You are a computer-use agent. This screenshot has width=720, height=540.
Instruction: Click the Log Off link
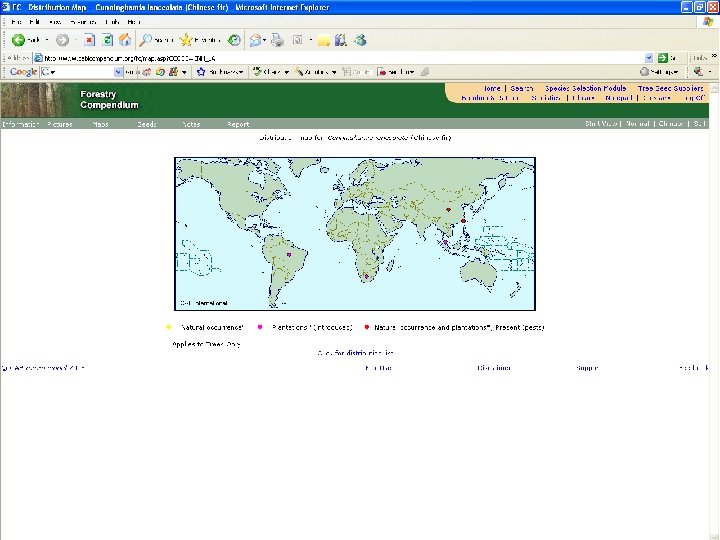[x=695, y=98]
